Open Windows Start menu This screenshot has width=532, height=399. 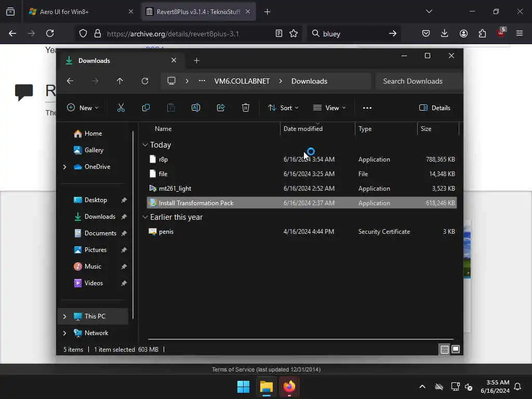coord(243,387)
